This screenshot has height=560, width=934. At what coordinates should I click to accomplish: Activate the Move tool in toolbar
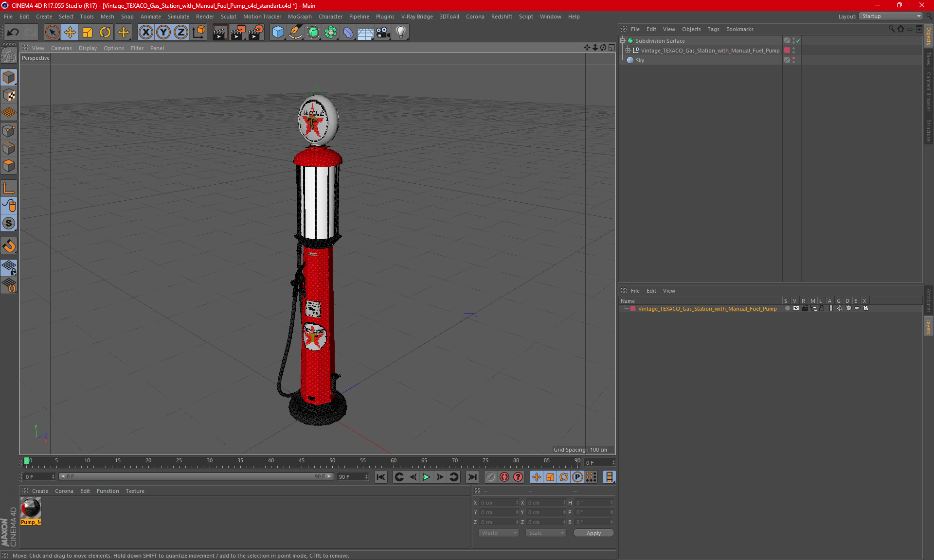coord(70,32)
